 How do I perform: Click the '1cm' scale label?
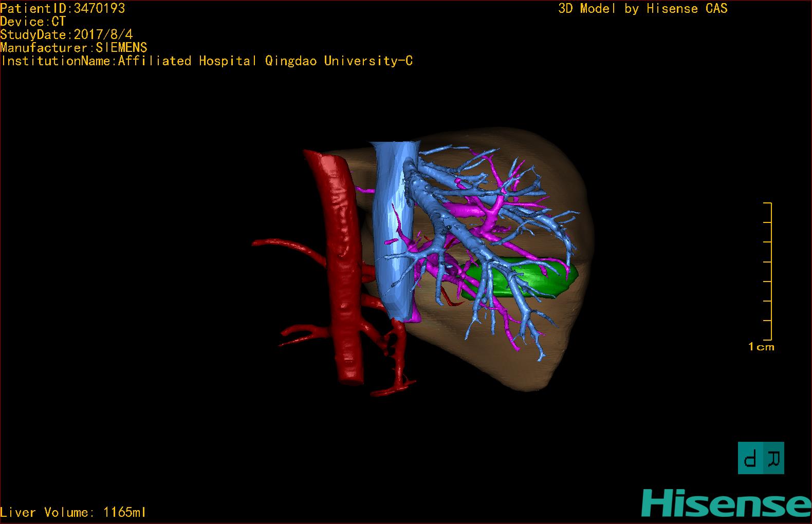click(761, 347)
